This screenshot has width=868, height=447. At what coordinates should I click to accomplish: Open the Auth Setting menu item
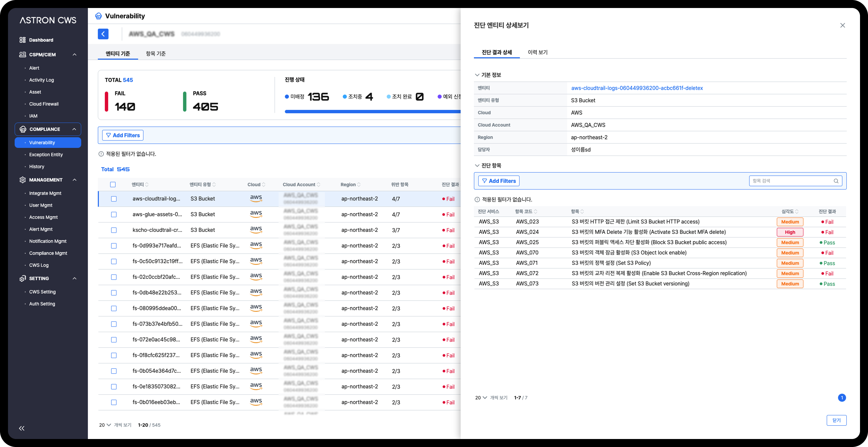(x=42, y=304)
